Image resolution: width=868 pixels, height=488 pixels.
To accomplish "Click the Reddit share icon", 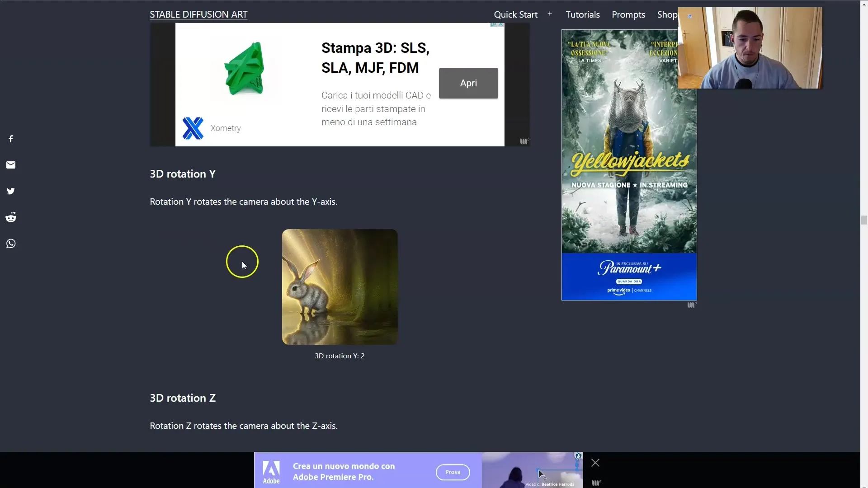I will click(x=11, y=216).
